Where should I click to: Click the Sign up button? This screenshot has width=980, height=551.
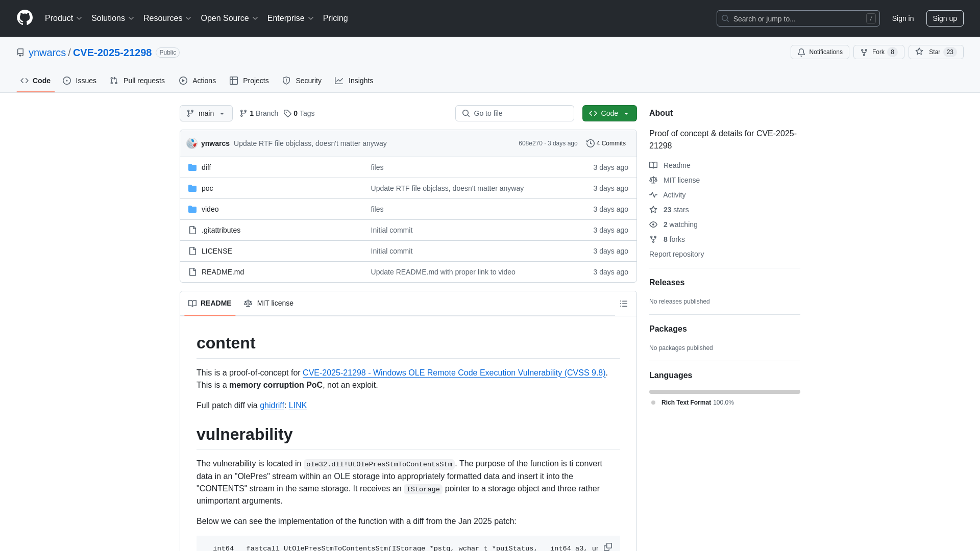tap(945, 18)
